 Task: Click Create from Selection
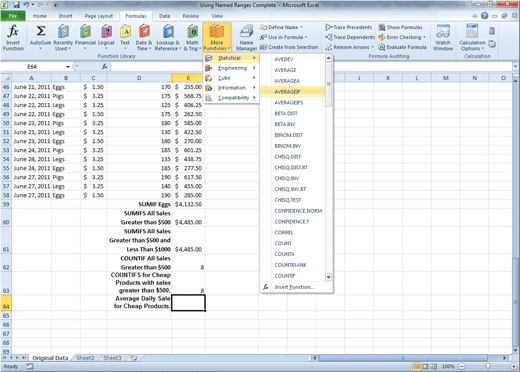point(289,47)
